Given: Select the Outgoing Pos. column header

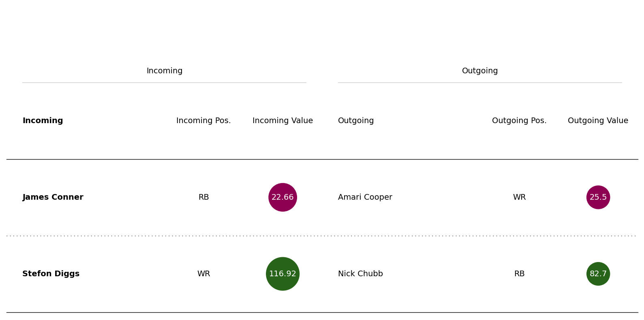Looking at the screenshot, I should point(519,121).
